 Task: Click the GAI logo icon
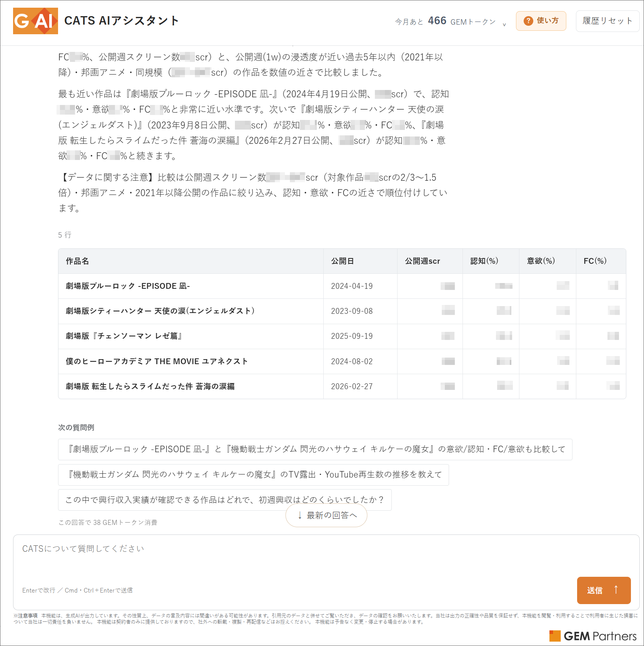point(35,21)
